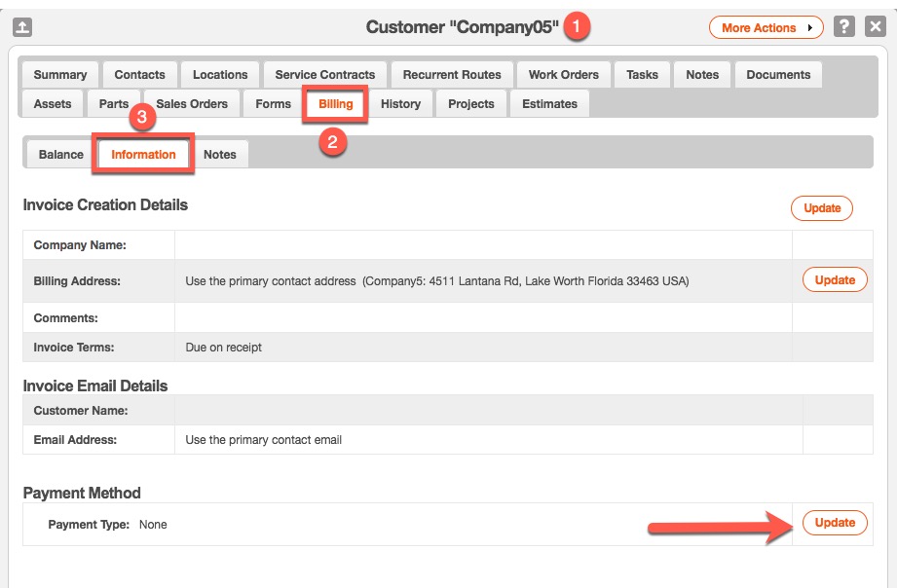Image resolution: width=897 pixels, height=588 pixels.
Task: Update the Invoice Creation Details section
Action: 821,208
